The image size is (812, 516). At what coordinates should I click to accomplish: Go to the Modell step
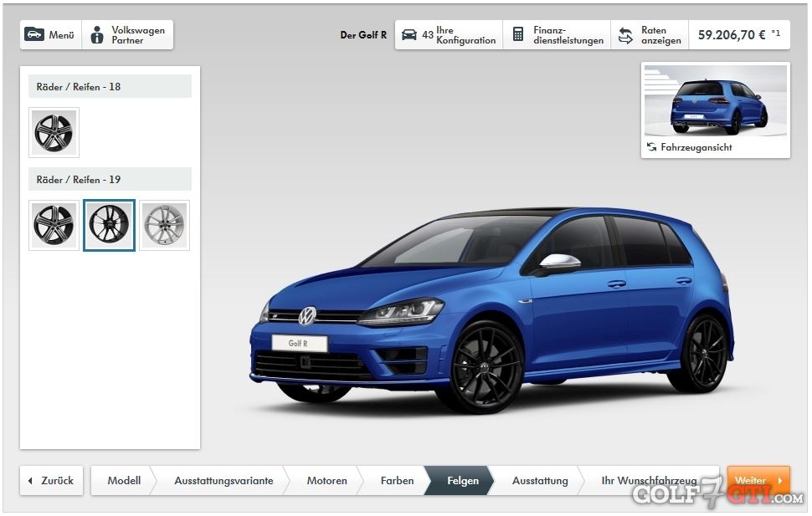click(x=124, y=481)
